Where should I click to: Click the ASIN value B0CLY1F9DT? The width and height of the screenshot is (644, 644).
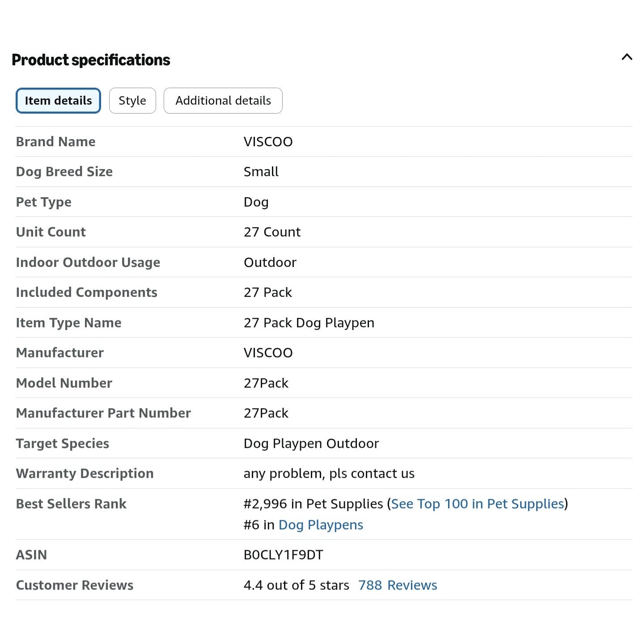pyautogui.click(x=283, y=555)
